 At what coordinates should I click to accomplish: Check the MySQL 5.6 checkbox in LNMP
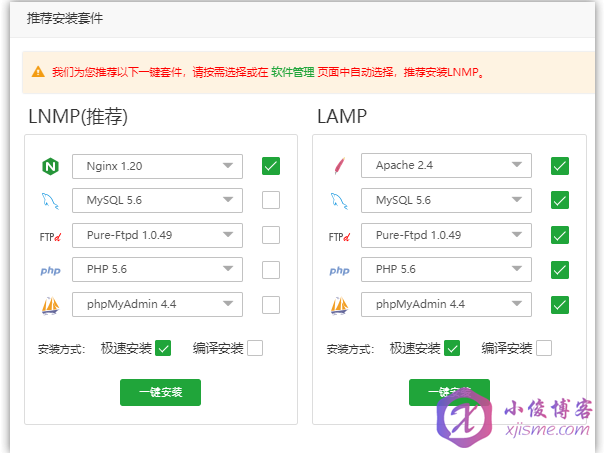click(x=271, y=200)
